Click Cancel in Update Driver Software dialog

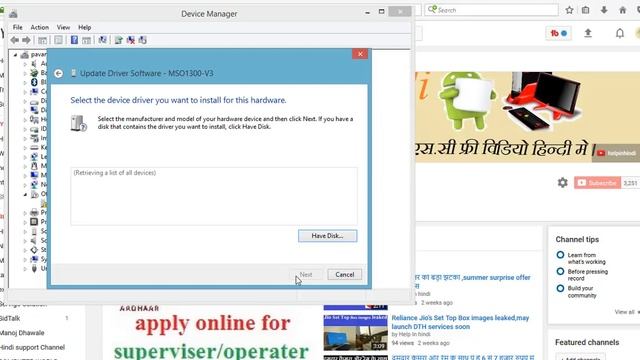pyautogui.click(x=344, y=275)
